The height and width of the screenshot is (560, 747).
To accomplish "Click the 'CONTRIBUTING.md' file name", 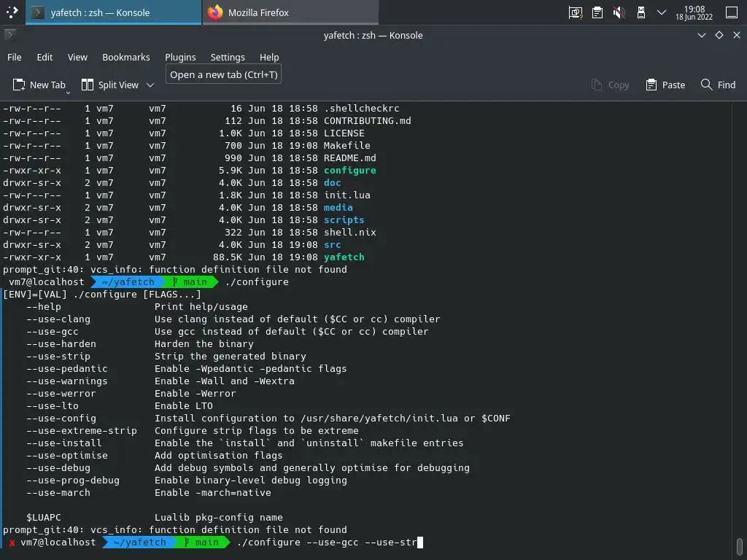I will (368, 121).
